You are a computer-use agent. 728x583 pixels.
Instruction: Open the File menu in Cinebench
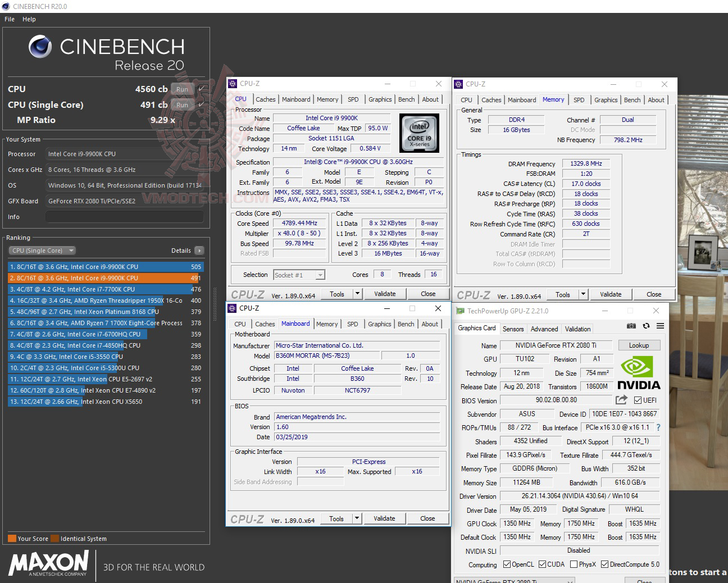click(x=10, y=19)
